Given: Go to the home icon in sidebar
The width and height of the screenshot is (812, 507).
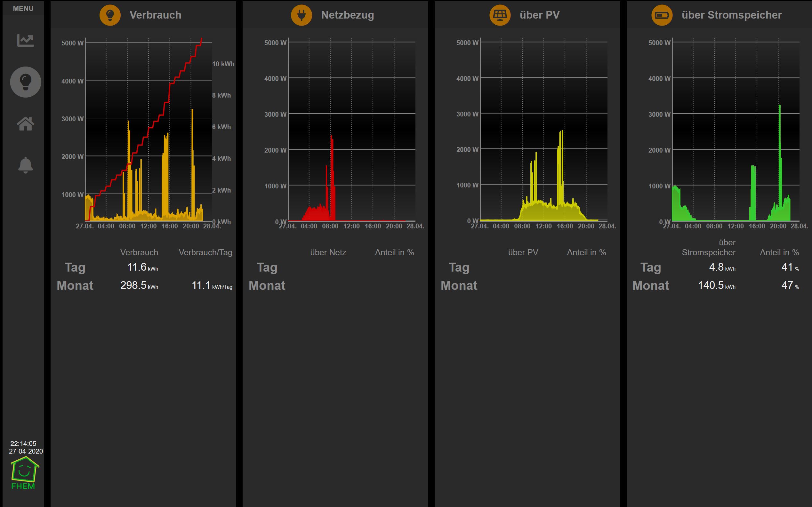Looking at the screenshot, I should (26, 124).
